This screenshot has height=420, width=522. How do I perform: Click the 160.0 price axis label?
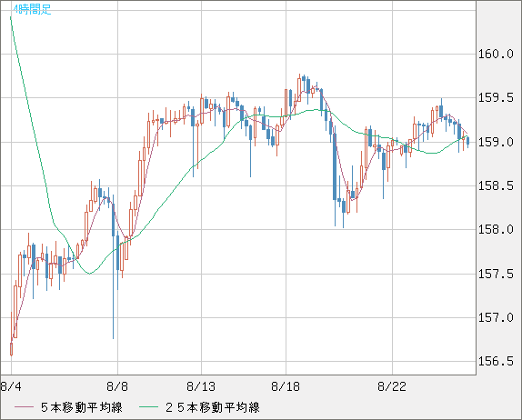[496, 54]
